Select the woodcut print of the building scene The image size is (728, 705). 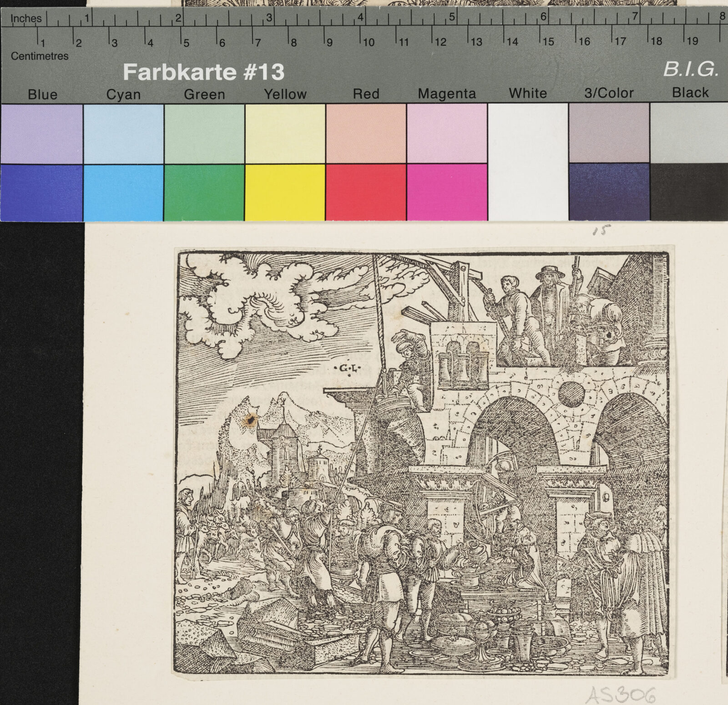[423, 462]
